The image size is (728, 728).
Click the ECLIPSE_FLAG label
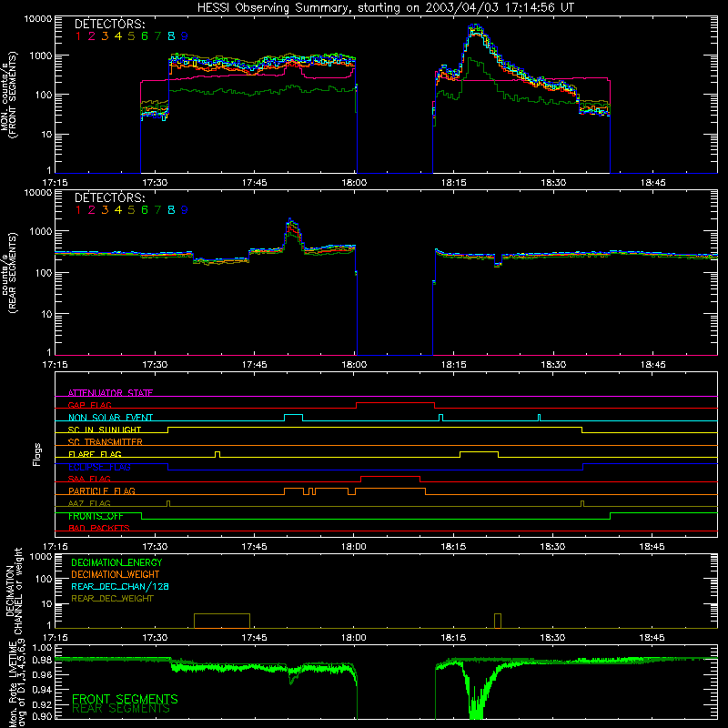coord(99,467)
